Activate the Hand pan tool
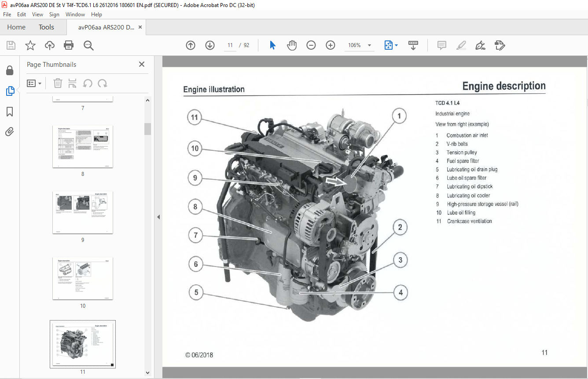Viewport: 588px width, 379px height. (x=292, y=45)
